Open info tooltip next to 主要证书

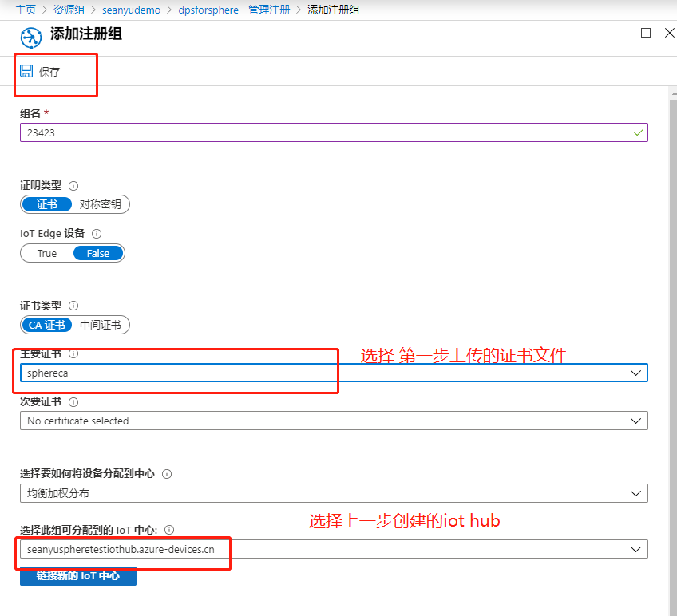(x=73, y=353)
